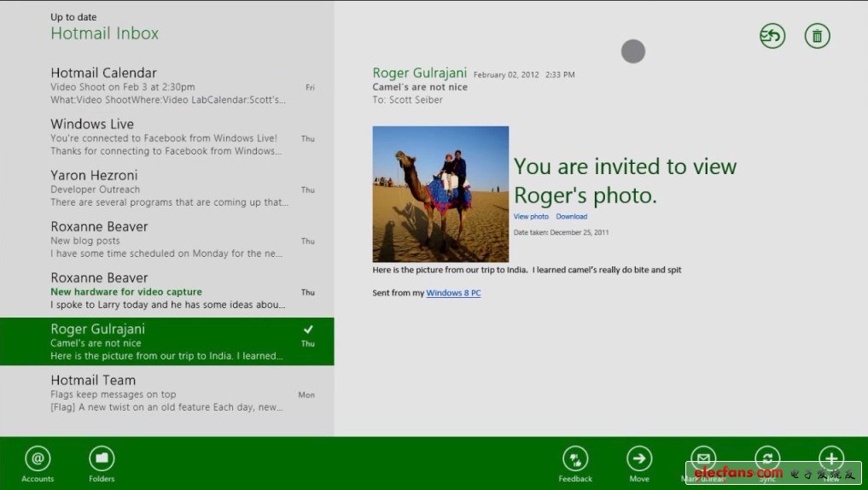The height and width of the screenshot is (490, 868).
Task: Click the Move icon in the app bar
Action: pyautogui.click(x=639, y=459)
